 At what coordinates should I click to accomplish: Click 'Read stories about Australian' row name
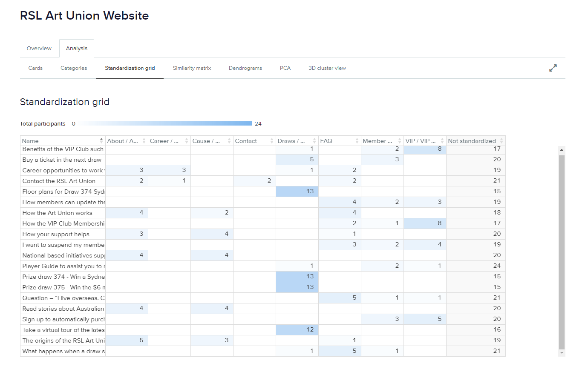click(64, 309)
